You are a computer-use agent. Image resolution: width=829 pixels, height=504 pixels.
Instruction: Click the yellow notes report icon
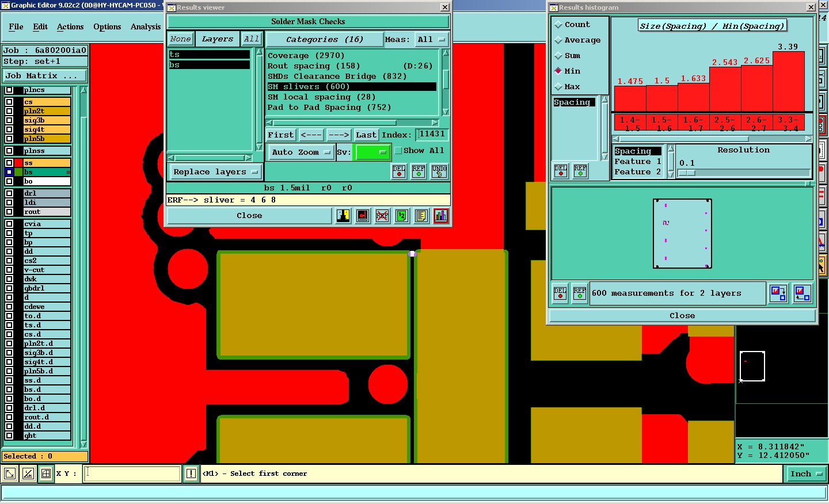tap(421, 216)
